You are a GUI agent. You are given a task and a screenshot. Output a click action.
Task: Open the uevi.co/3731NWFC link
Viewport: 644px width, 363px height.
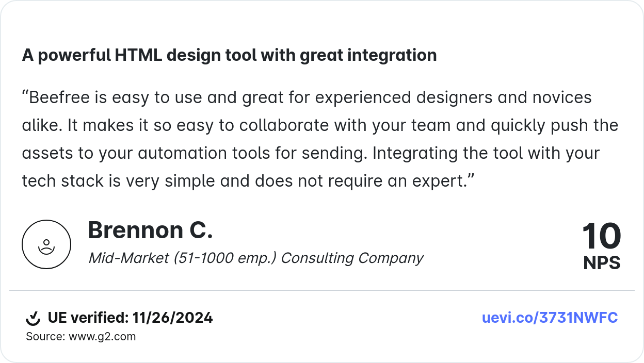(550, 318)
